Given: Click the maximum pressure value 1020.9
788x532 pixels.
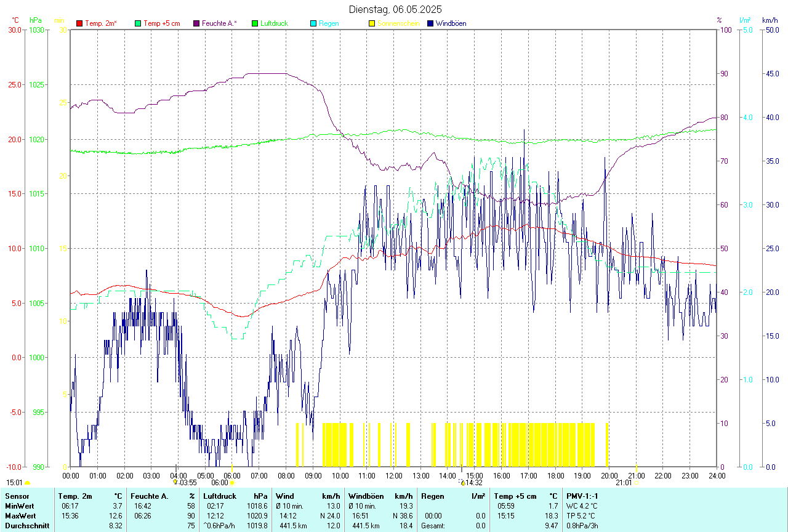Looking at the screenshot, I should (x=257, y=516).
